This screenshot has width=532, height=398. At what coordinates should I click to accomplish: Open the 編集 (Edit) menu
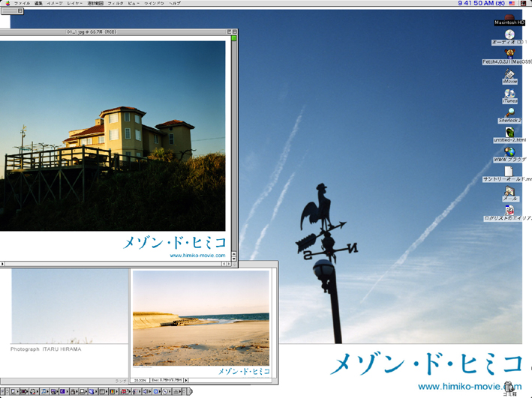[38, 3]
